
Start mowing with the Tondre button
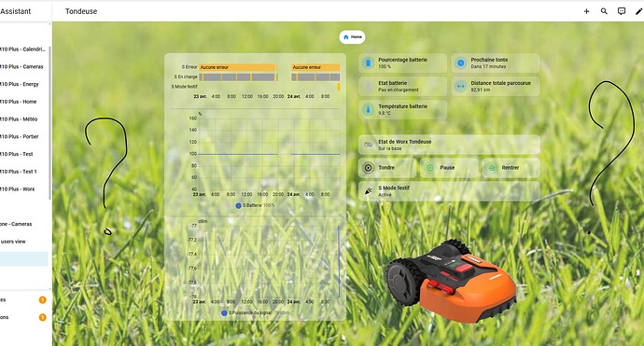(x=387, y=168)
